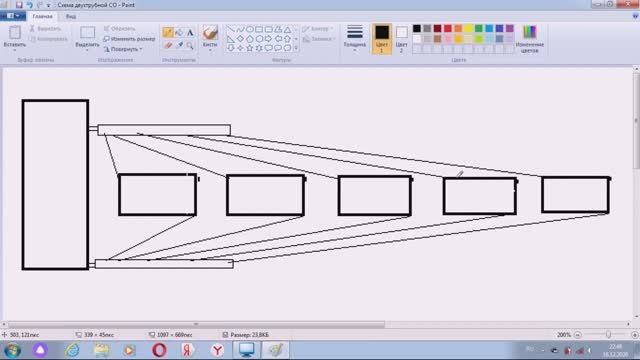Choose the Down arrow shape

pos(231,48)
